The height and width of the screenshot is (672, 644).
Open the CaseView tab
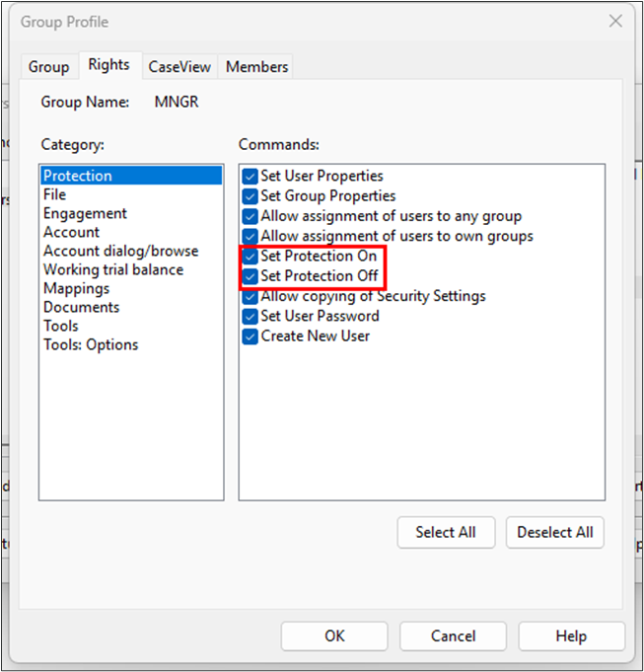coord(179,67)
